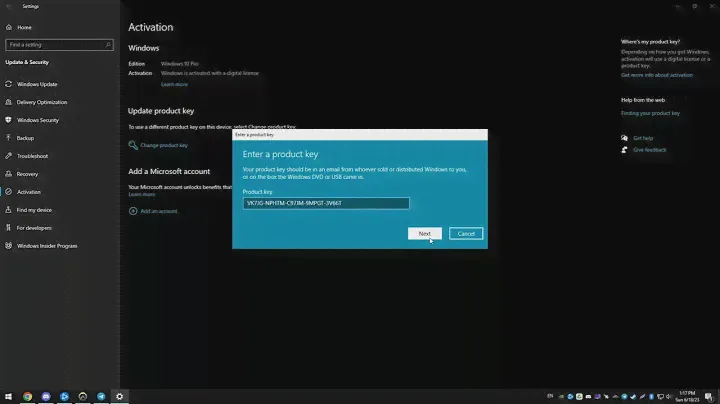Open Get more info about activation link
Screen dimensions: 720x404
pyautogui.click(x=656, y=75)
